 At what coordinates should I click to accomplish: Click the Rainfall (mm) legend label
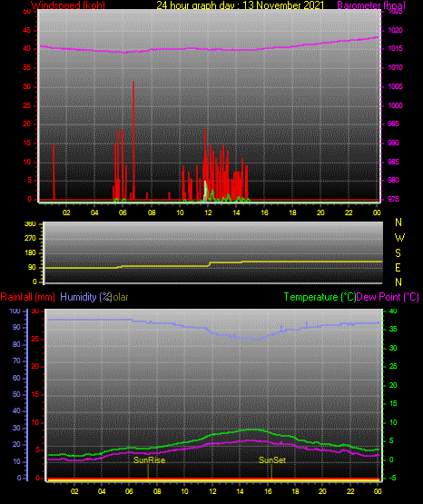click(27, 297)
